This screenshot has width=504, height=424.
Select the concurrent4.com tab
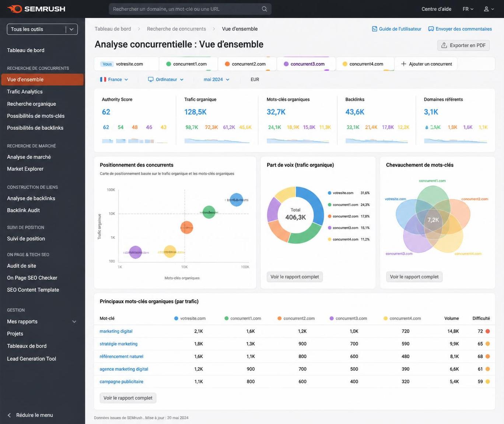coord(365,64)
